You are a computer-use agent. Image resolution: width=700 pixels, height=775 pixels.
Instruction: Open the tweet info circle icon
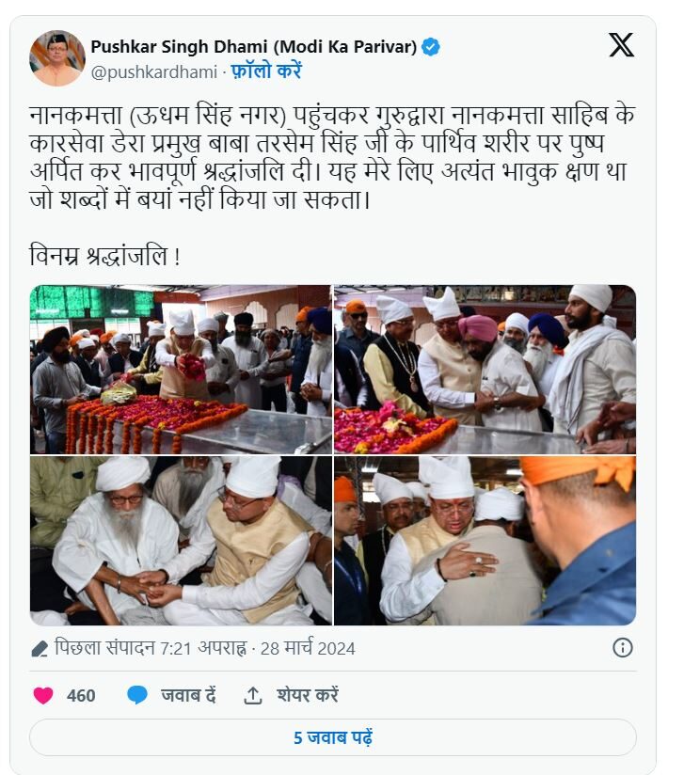623,647
